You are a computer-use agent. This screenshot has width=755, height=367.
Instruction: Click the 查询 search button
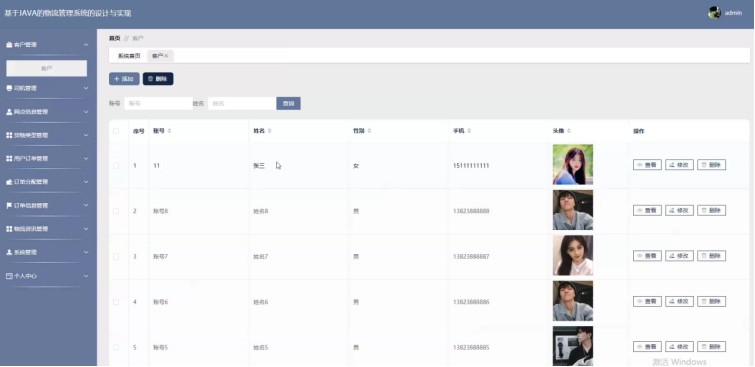(x=288, y=104)
